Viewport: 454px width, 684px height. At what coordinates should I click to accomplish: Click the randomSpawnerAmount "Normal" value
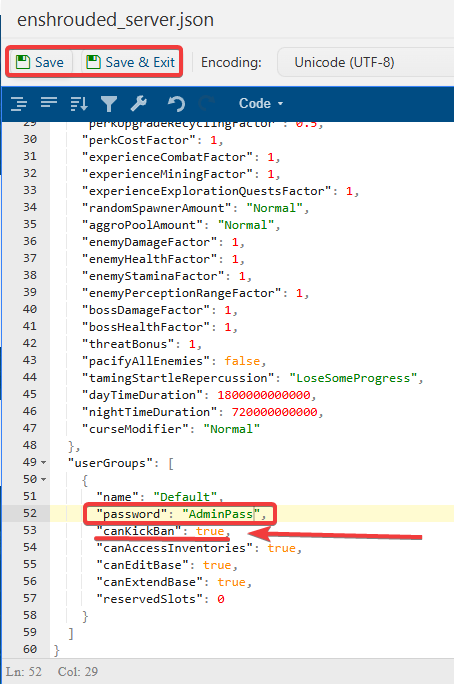coord(275,208)
